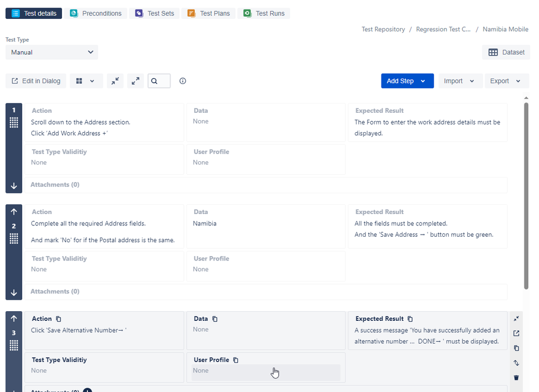The height and width of the screenshot is (392, 539).
Task: Open the Test Sets tab
Action: coord(155,13)
